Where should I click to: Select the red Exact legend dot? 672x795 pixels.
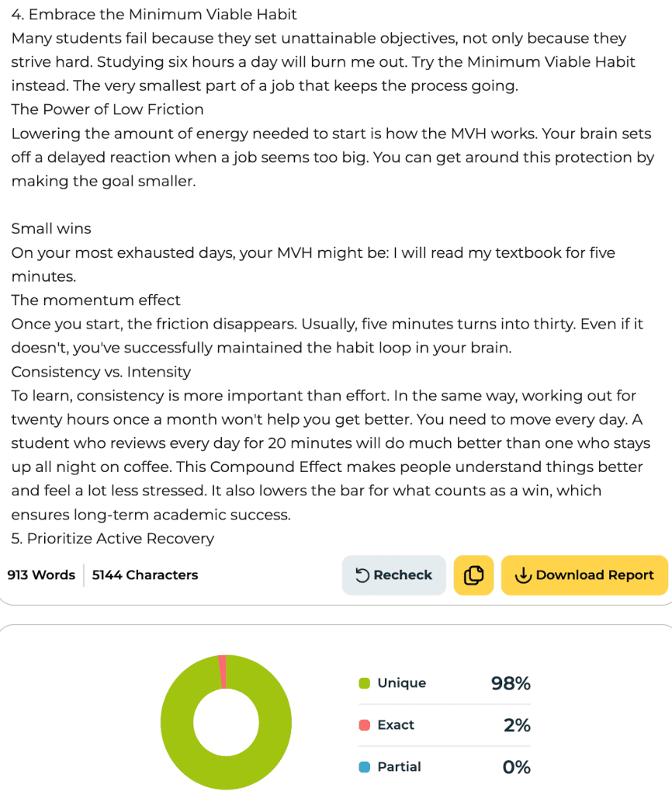click(364, 725)
